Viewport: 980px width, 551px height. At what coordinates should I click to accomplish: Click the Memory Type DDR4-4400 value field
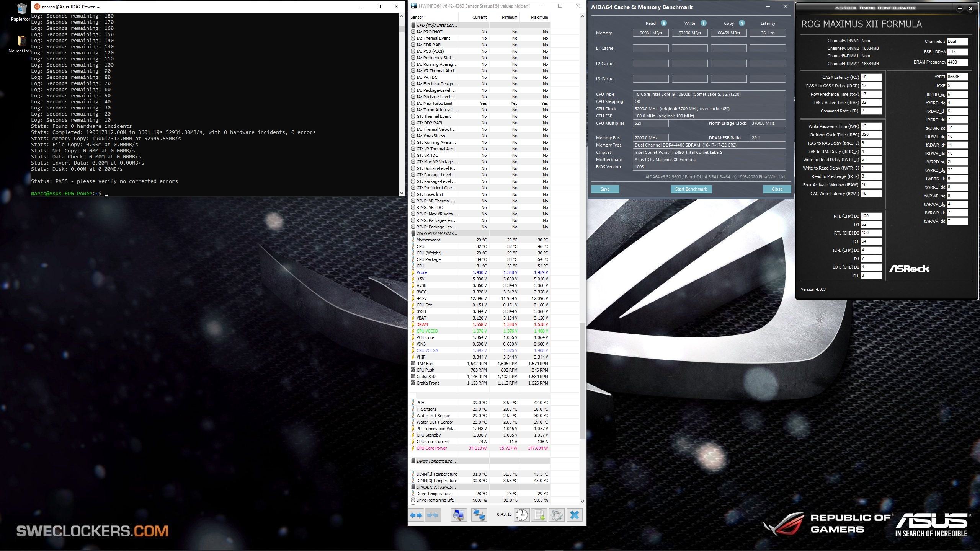pos(709,145)
